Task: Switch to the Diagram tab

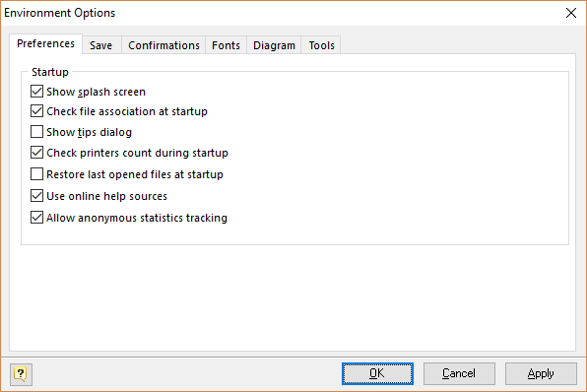Action: pos(274,45)
